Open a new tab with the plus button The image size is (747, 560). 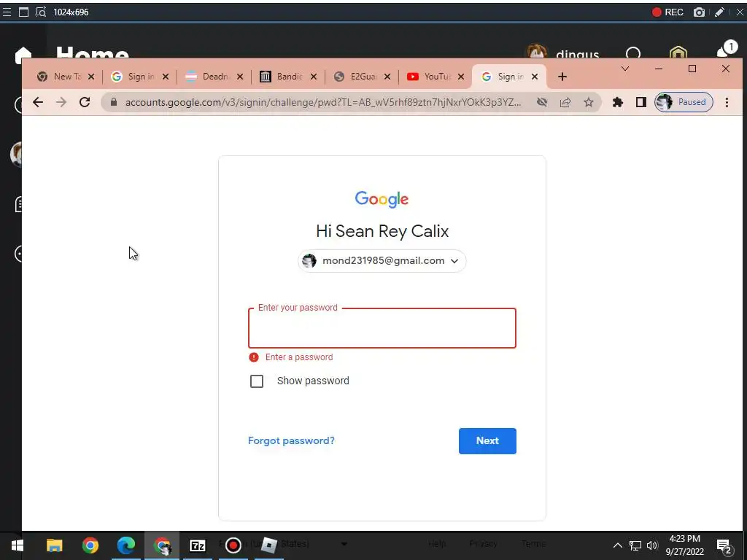[x=562, y=77]
